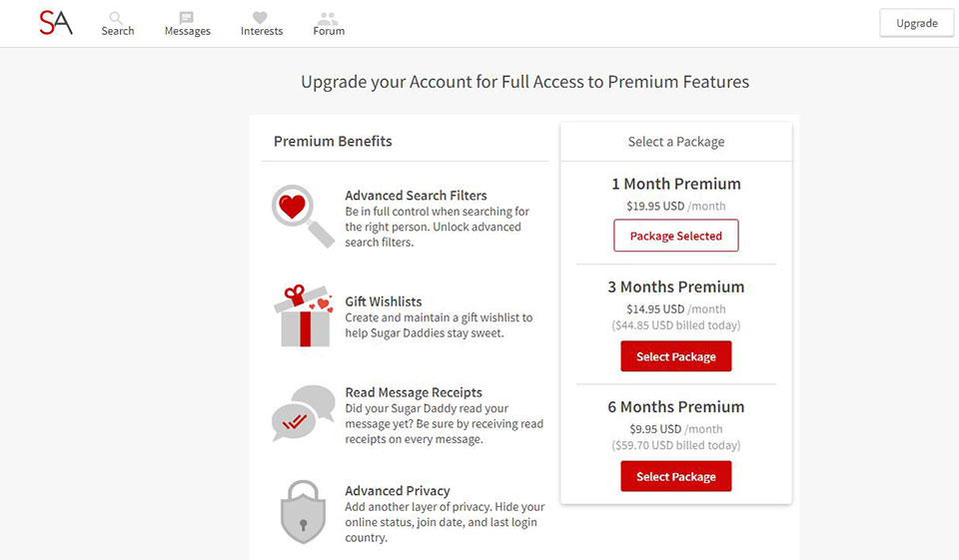
Task: Click the Messages menu label
Action: pos(188,31)
